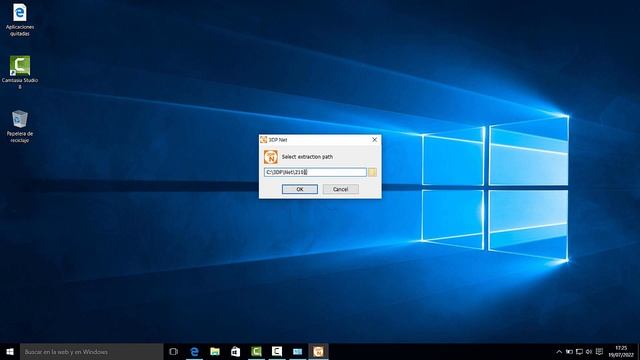Close the 3DP Net dialog window
This screenshot has height=360, width=640.
(375, 140)
